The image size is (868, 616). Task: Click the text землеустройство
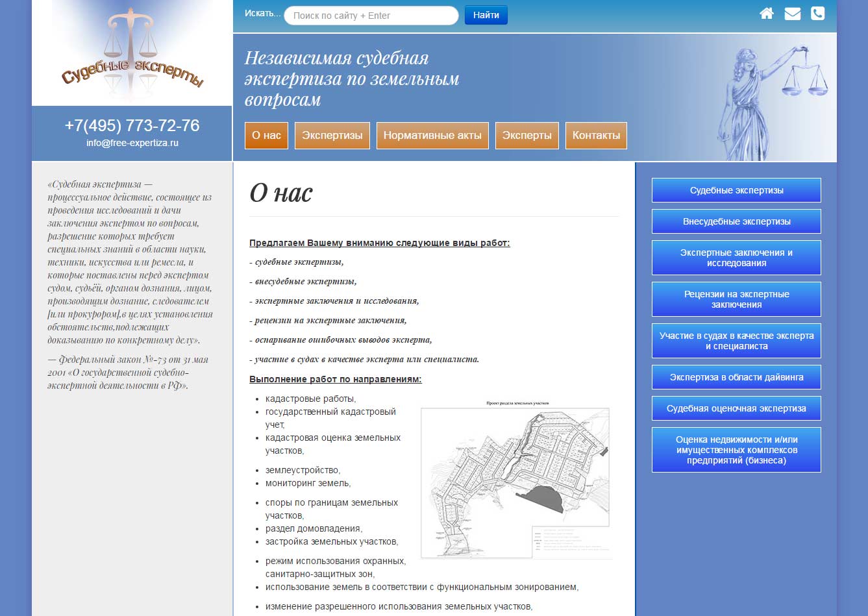(303, 470)
